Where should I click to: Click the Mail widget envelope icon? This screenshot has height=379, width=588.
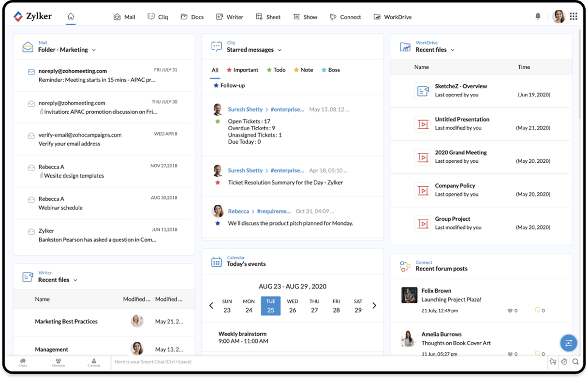[28, 47]
